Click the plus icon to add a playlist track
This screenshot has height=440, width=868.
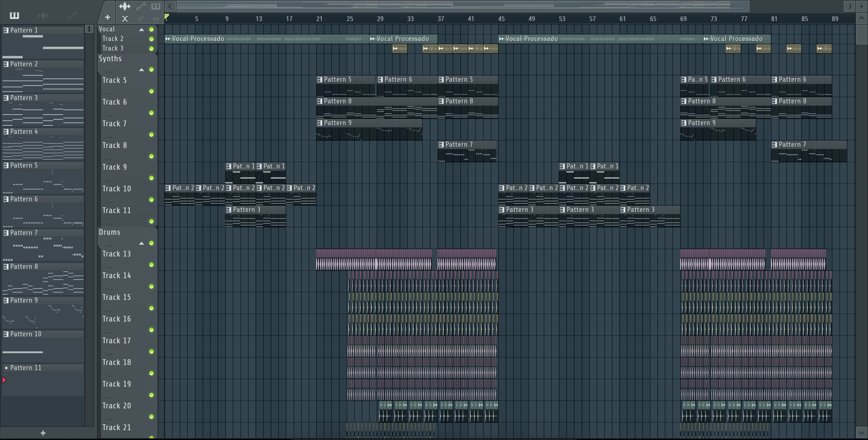[108, 17]
